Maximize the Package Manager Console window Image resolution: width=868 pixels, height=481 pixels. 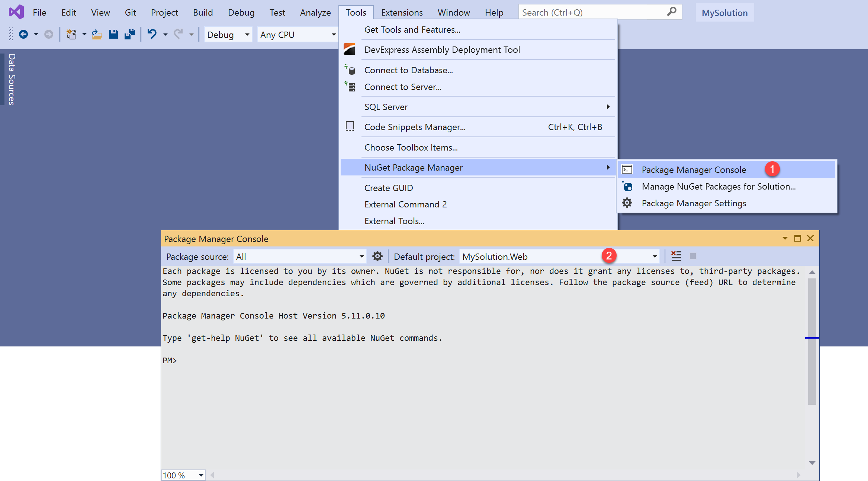pos(798,238)
